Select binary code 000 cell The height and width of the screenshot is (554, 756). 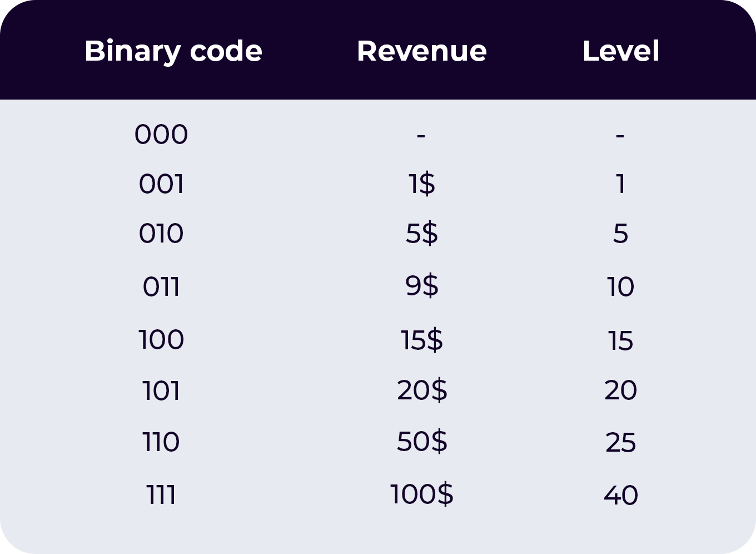pyautogui.click(x=161, y=135)
